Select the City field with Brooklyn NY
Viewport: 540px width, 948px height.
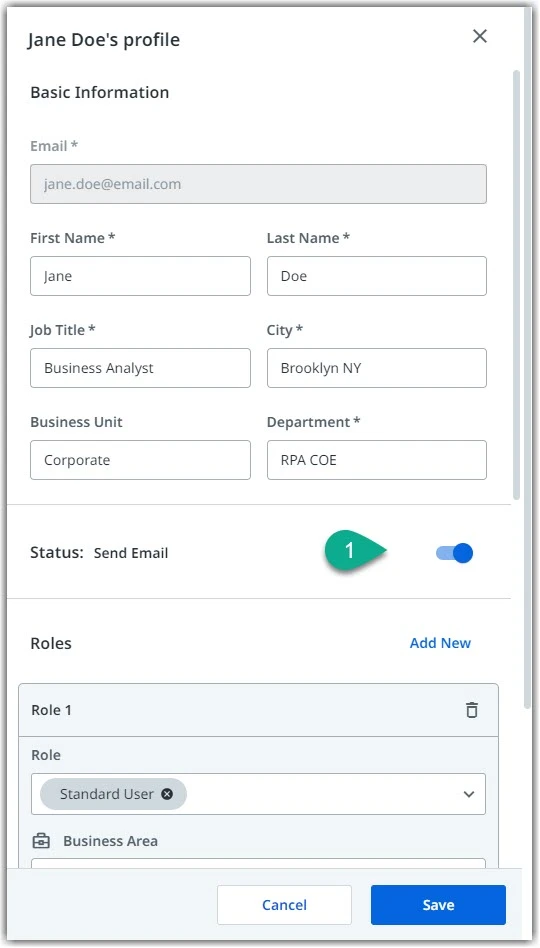pos(377,368)
